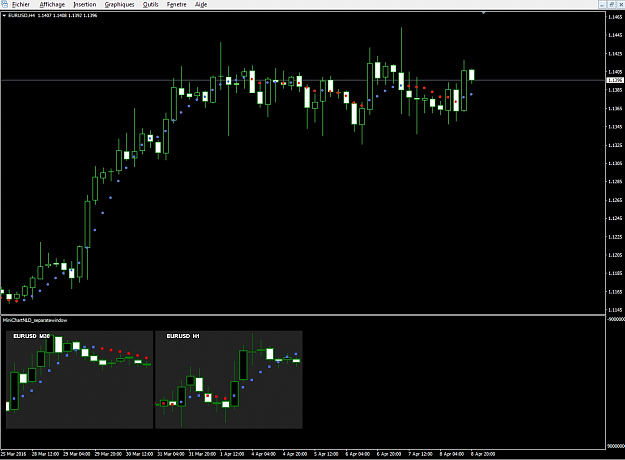This screenshot has height=460, width=625.
Task: Open the Insertion menu
Action: (85, 4)
